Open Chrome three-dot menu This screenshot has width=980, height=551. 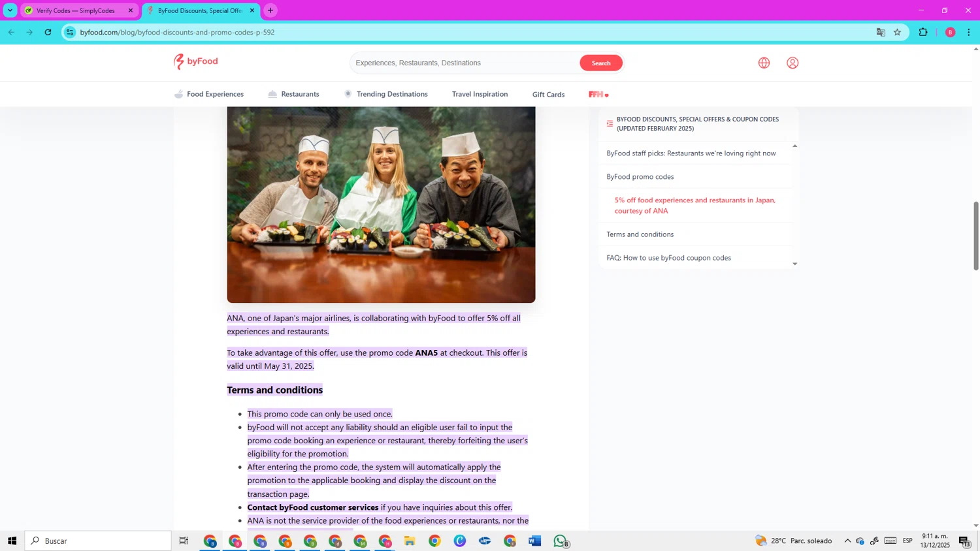(x=969, y=32)
